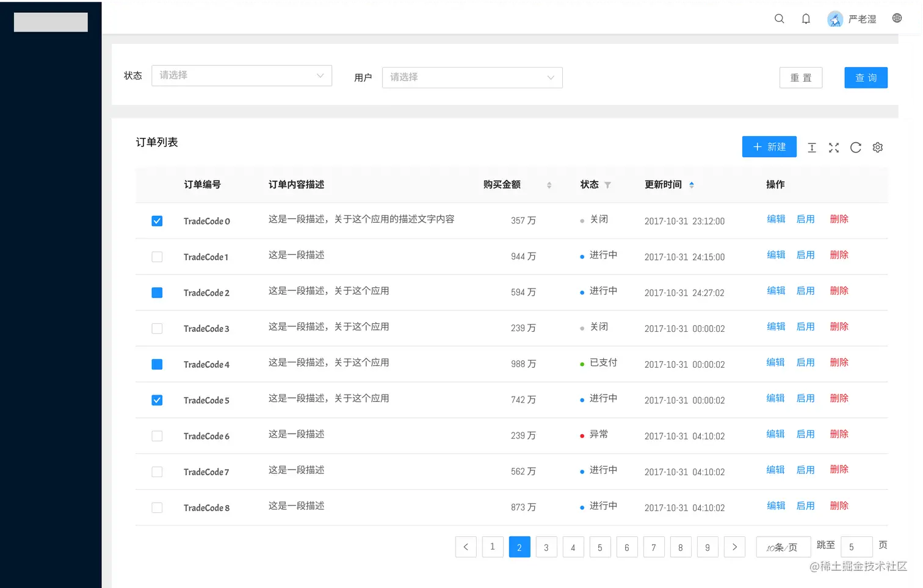Click the globe language icon

point(897,18)
